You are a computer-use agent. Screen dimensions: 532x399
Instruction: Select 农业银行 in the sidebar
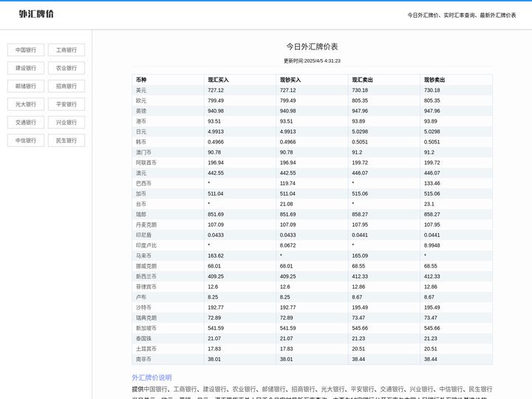click(x=66, y=68)
